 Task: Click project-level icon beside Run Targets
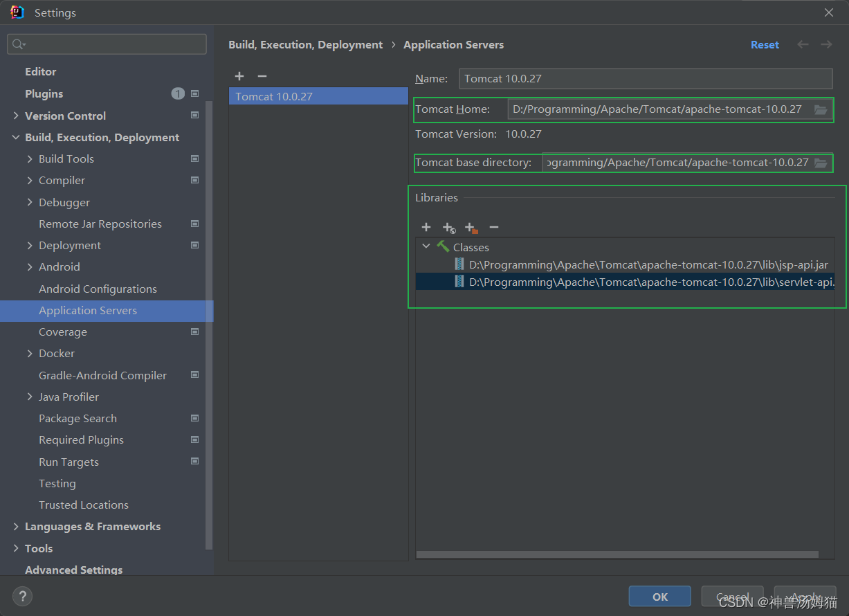click(194, 462)
